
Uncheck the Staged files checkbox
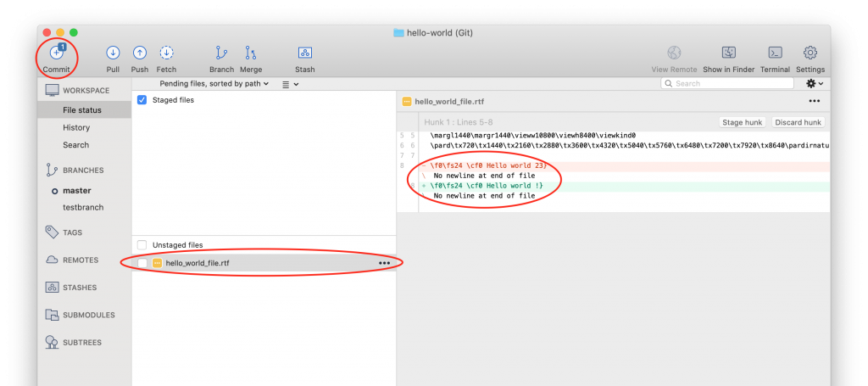(142, 100)
